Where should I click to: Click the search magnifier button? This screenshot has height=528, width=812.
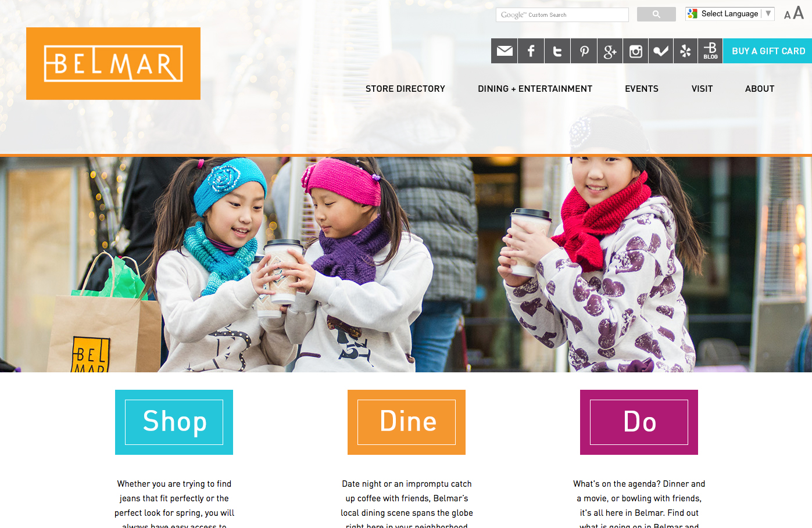(x=656, y=15)
